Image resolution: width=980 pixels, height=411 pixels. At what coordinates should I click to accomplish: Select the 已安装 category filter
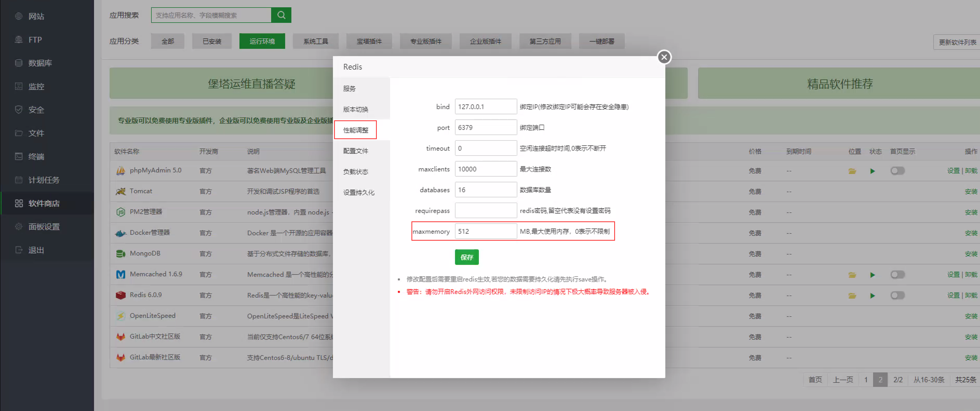(x=212, y=41)
